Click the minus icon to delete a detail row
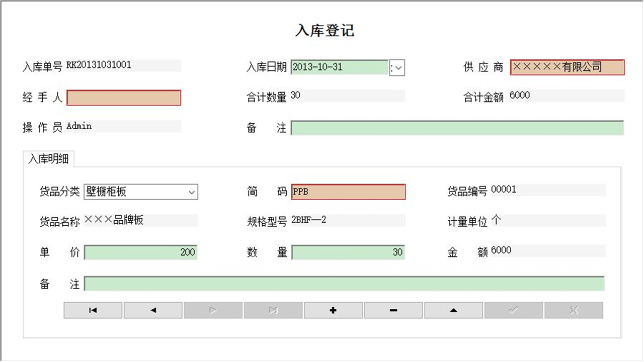Image resolution: width=644 pixels, height=362 pixels. [x=393, y=310]
